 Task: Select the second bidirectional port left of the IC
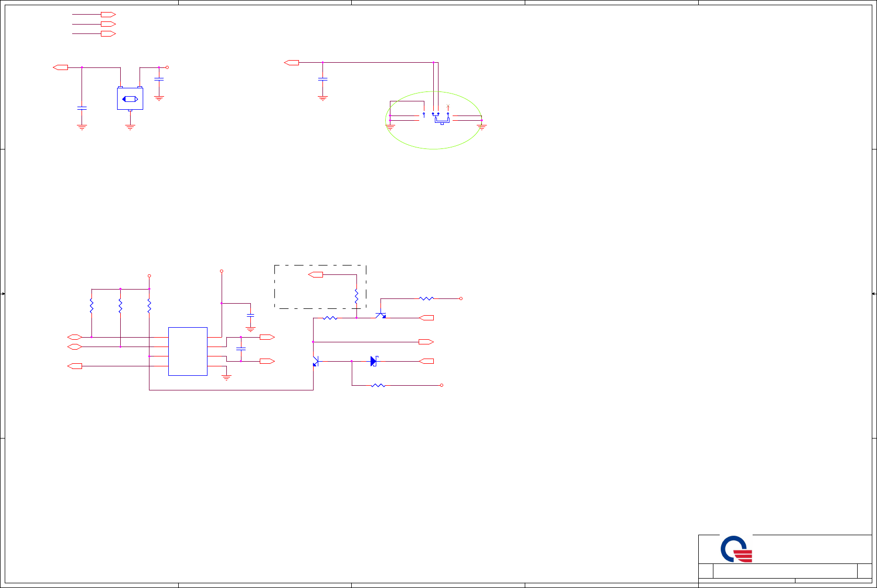75,347
